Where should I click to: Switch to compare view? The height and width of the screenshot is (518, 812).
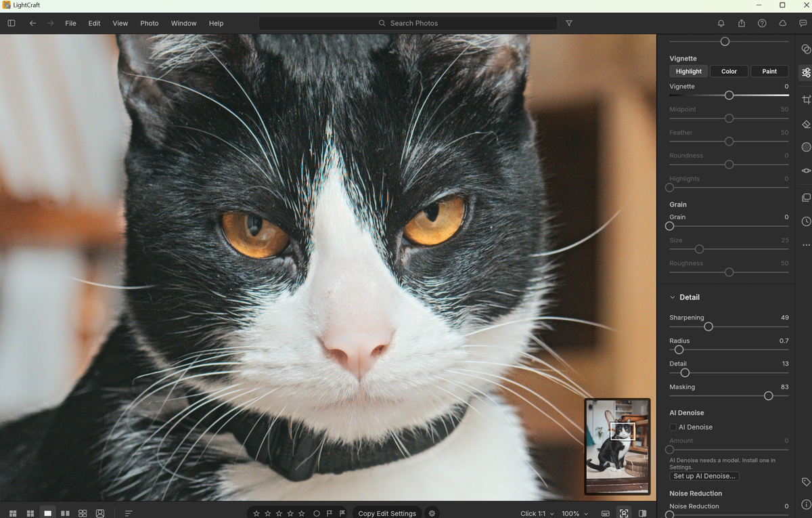coord(65,513)
